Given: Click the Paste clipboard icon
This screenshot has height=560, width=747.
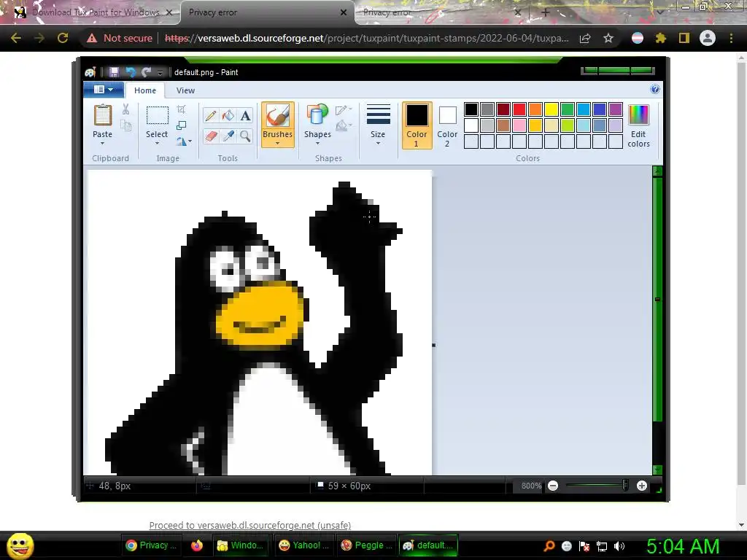Looking at the screenshot, I should 102,115.
